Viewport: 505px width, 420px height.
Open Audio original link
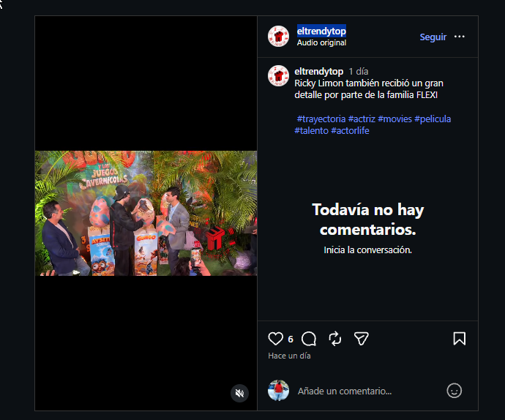(321, 43)
